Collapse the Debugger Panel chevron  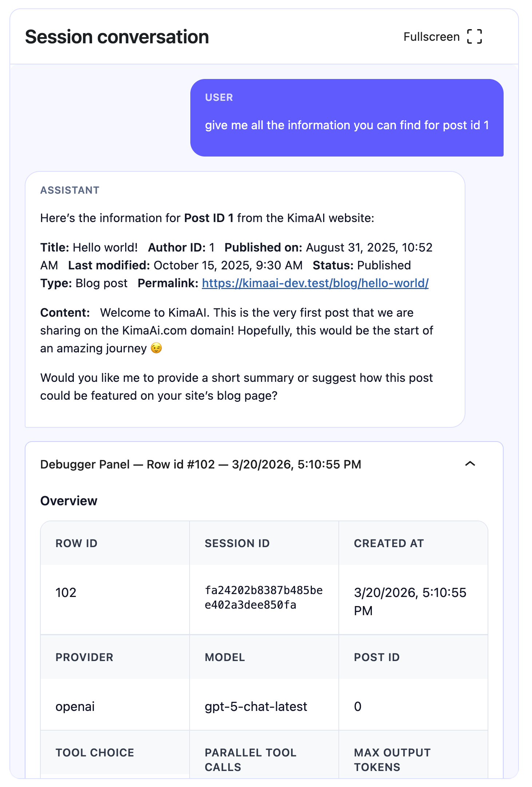470,464
